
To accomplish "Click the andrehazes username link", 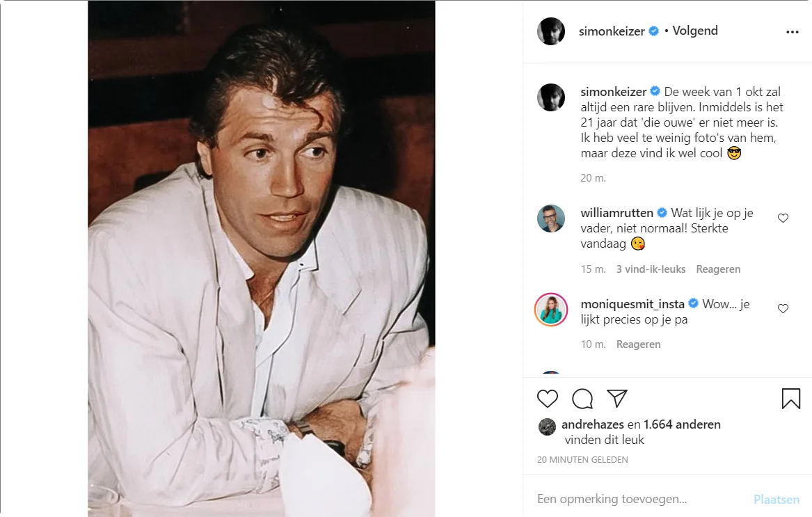I will (592, 424).
